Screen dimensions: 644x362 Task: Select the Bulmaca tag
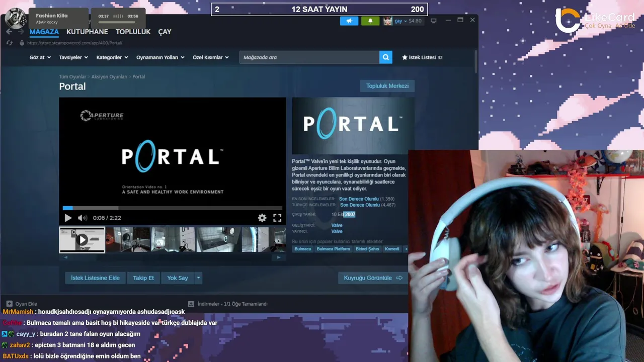click(302, 249)
